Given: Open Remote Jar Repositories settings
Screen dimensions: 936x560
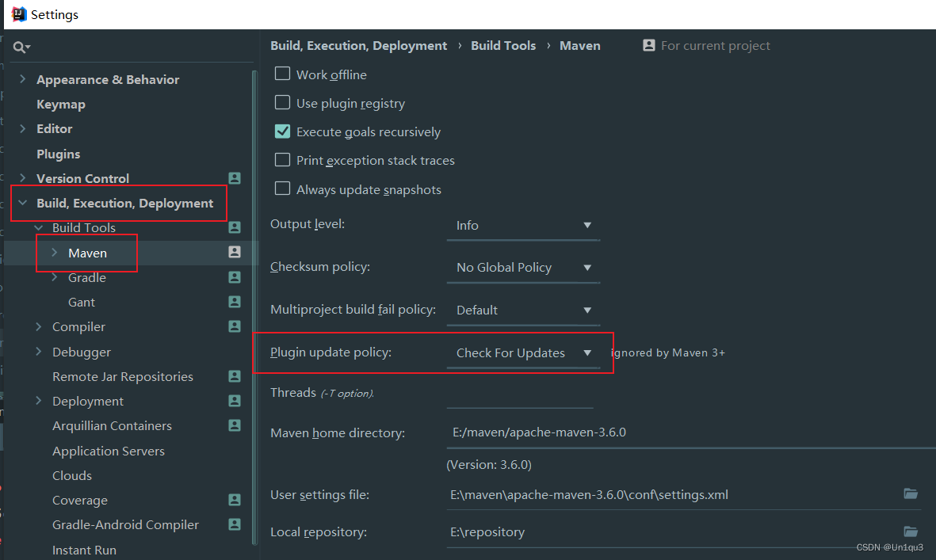Looking at the screenshot, I should point(122,377).
